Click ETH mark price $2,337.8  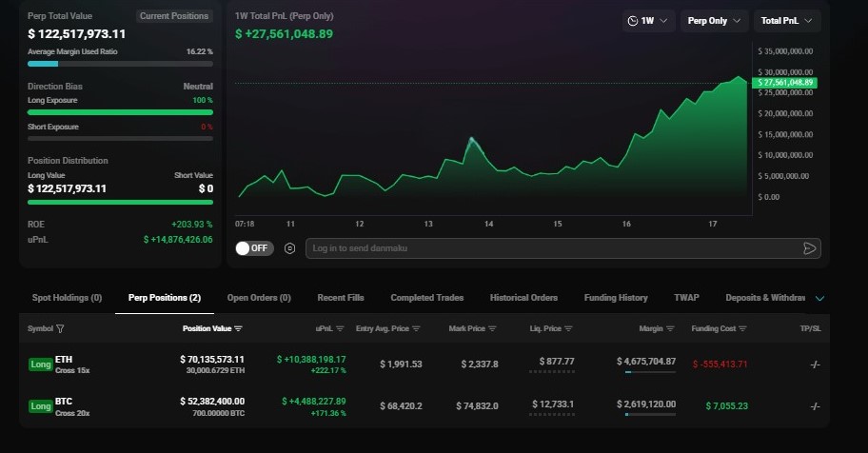[480, 364]
